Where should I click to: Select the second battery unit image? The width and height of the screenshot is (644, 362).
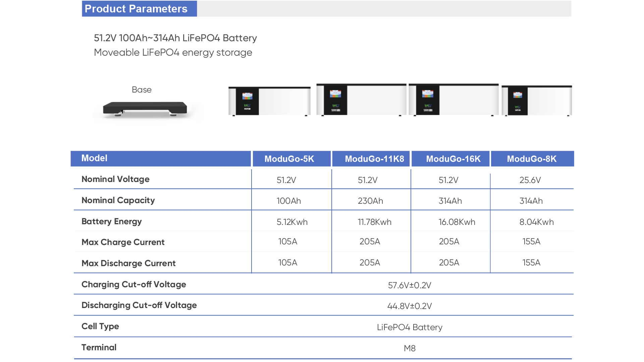click(x=361, y=100)
